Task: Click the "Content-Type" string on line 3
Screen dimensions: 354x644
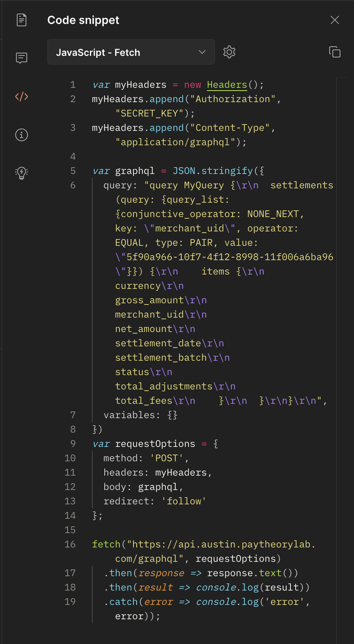Action: (x=230, y=128)
